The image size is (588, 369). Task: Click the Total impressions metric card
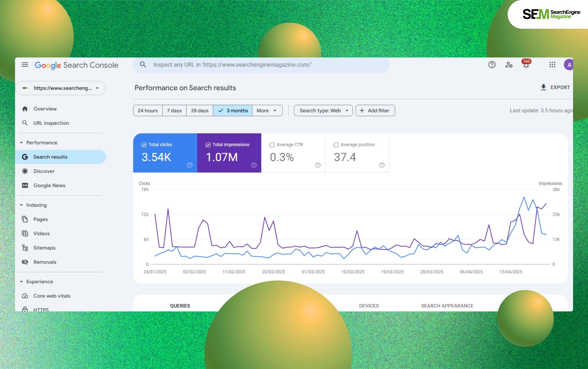click(x=229, y=153)
